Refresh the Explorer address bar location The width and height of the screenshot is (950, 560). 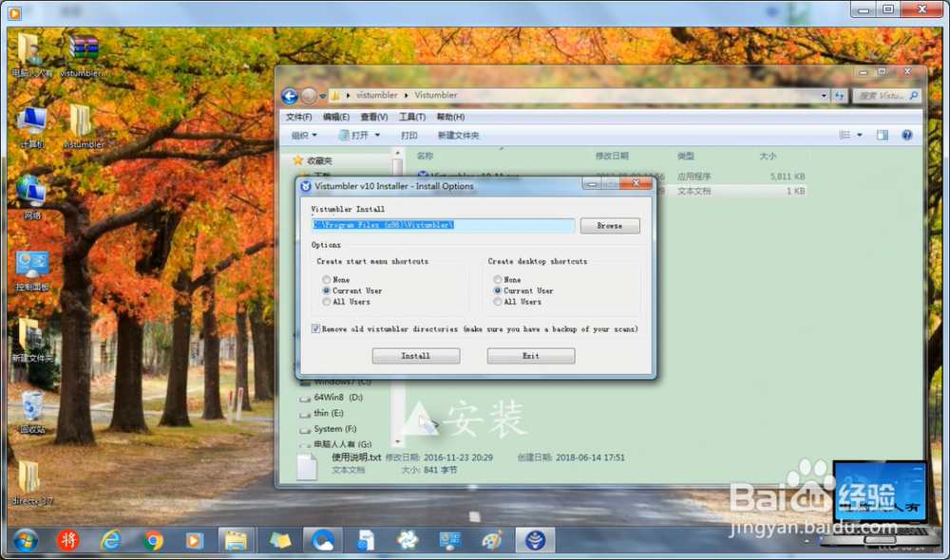(839, 95)
